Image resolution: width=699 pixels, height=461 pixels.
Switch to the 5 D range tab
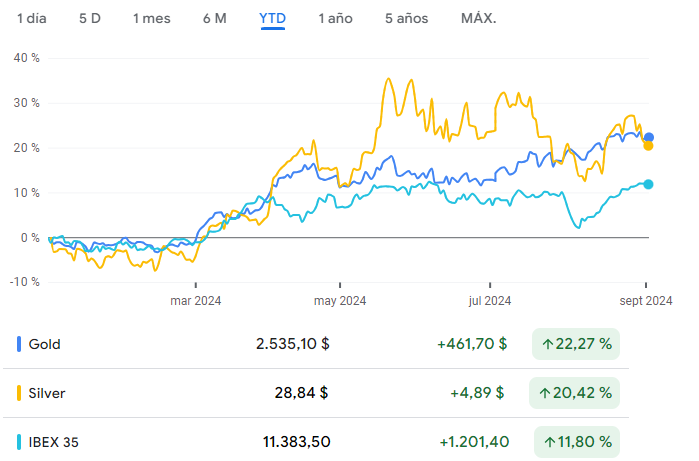click(90, 19)
